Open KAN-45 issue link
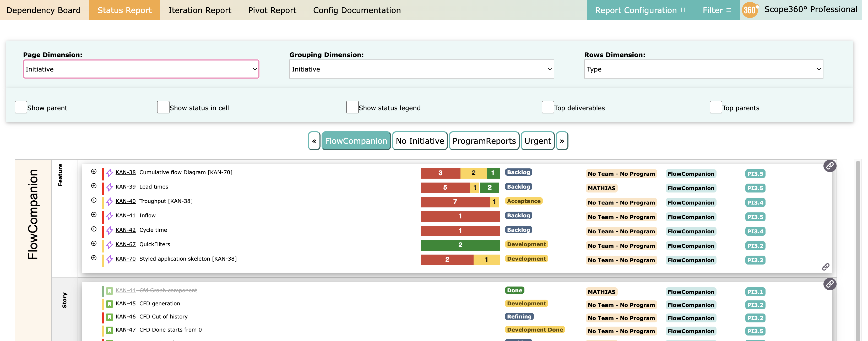This screenshot has width=868, height=341. coord(126,304)
